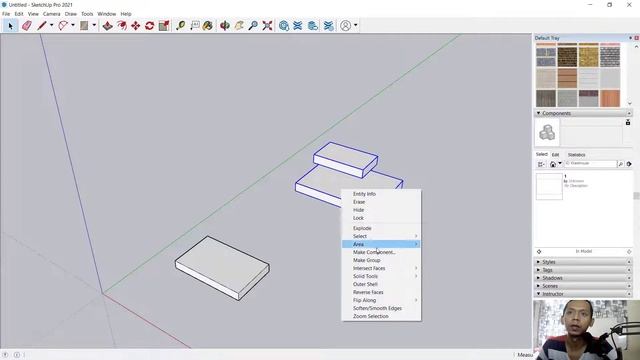Image resolution: width=640 pixels, height=360 pixels.
Task: Click the Components home icon
Action: tap(553, 164)
